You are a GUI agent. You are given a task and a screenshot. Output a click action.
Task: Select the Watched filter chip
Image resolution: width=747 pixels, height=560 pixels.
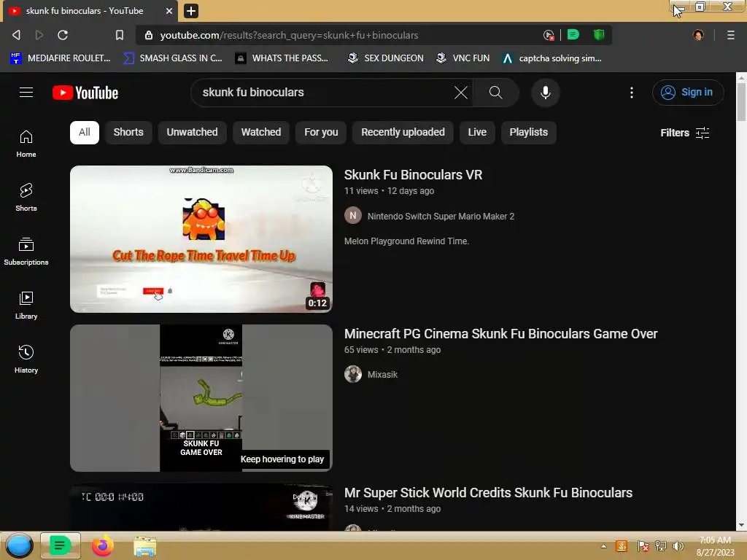coord(261,133)
